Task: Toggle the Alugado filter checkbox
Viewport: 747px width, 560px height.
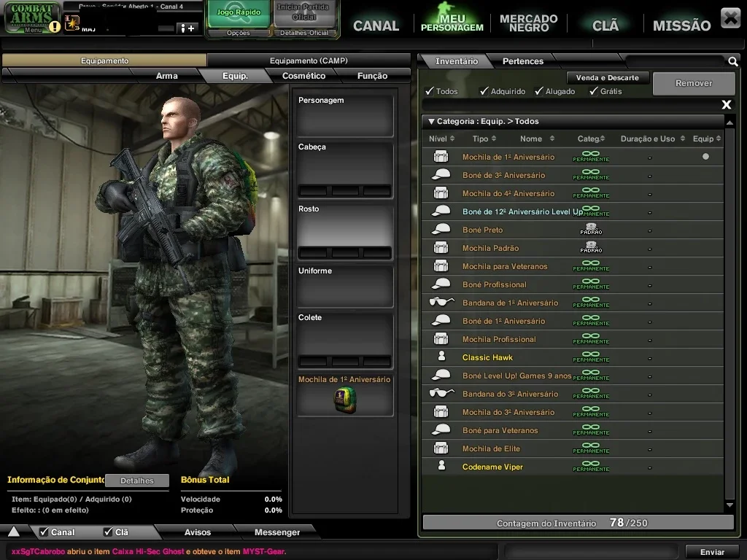Action: coord(539,91)
